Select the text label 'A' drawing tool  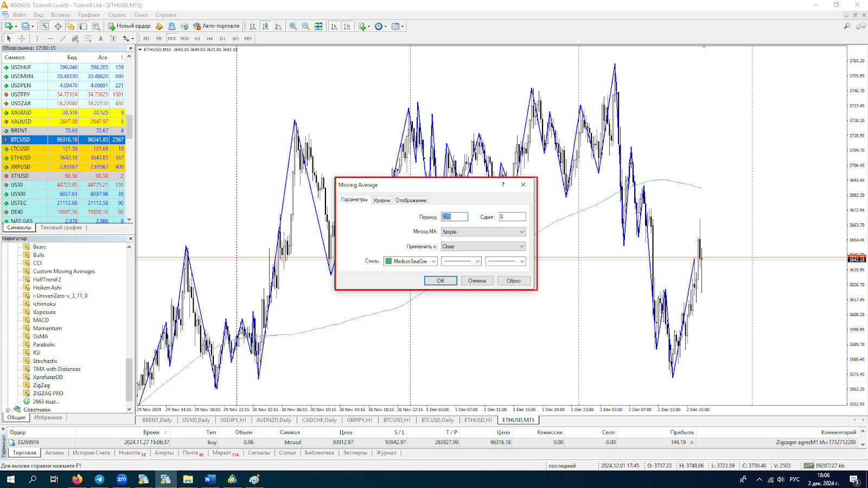100,38
